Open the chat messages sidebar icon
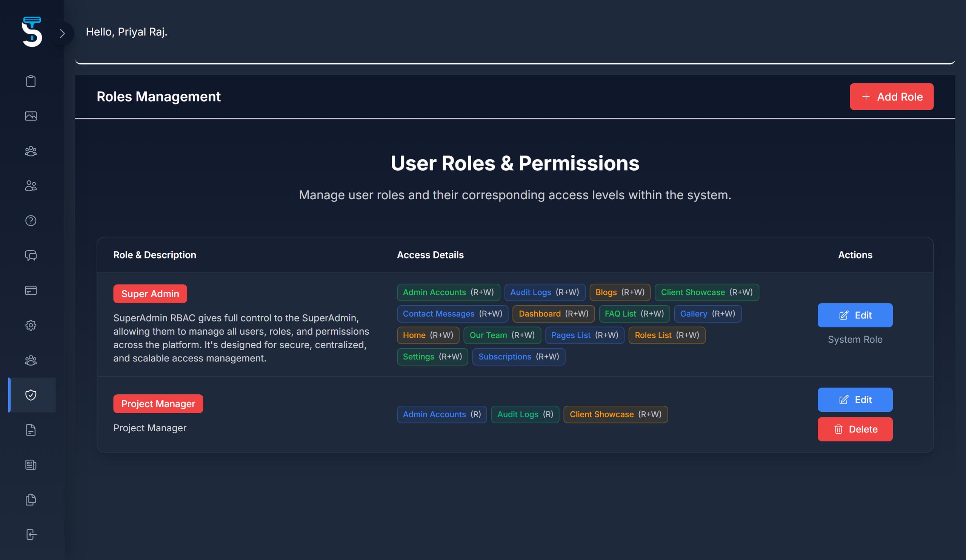Image resolution: width=966 pixels, height=560 pixels. [x=31, y=256]
